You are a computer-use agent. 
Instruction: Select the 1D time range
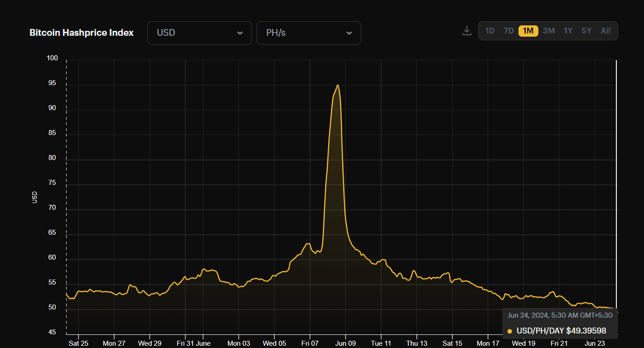[x=490, y=30]
